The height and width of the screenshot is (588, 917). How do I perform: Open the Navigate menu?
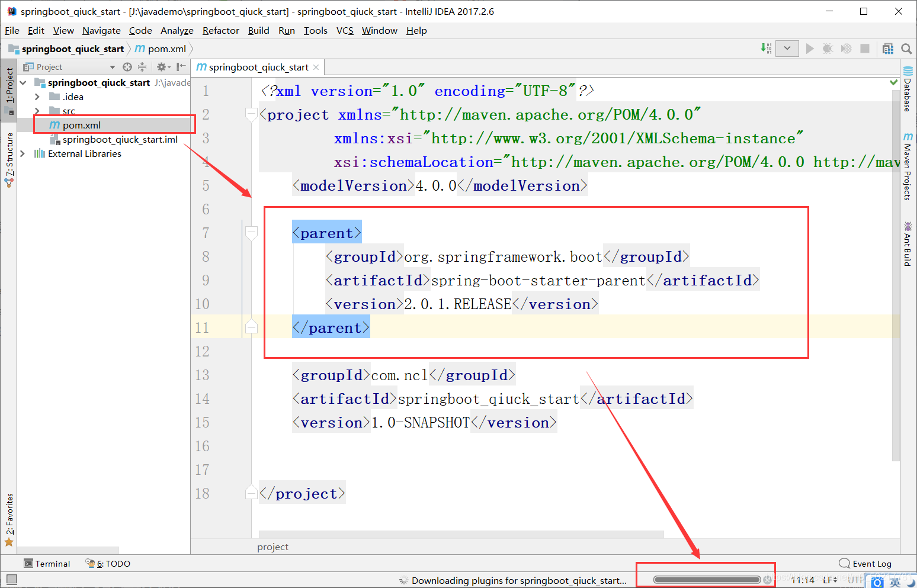(x=101, y=30)
